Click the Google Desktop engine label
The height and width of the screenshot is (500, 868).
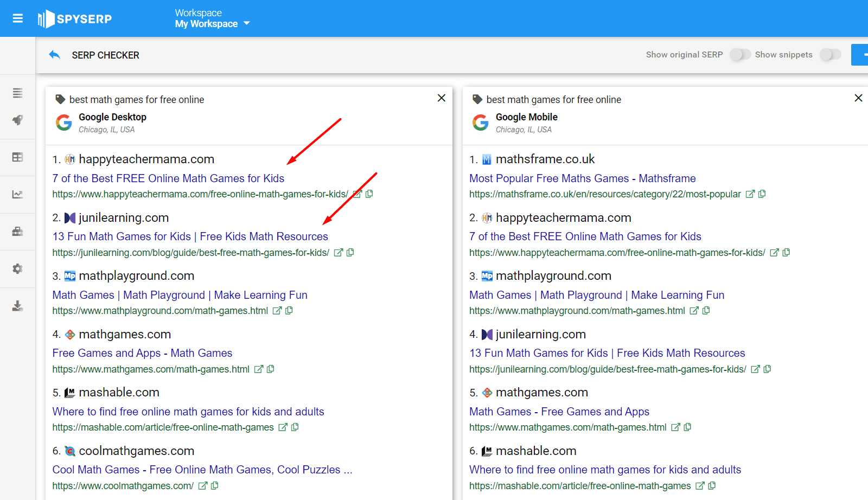112,117
